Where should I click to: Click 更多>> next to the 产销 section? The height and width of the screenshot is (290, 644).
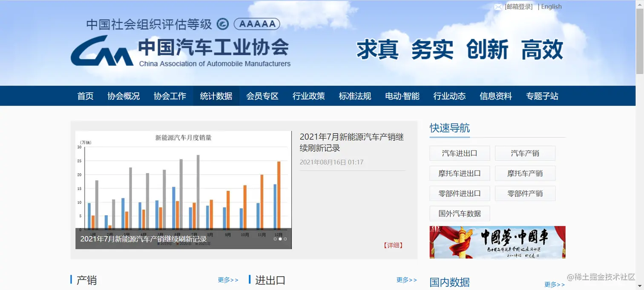[227, 279]
